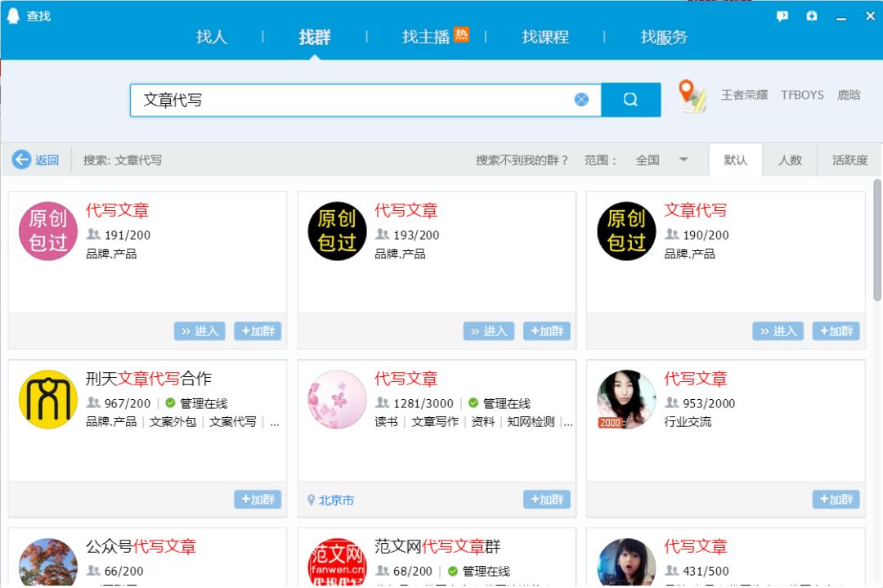Open the 找主播 tab
Image resolution: width=883 pixels, height=588 pixels.
425,37
